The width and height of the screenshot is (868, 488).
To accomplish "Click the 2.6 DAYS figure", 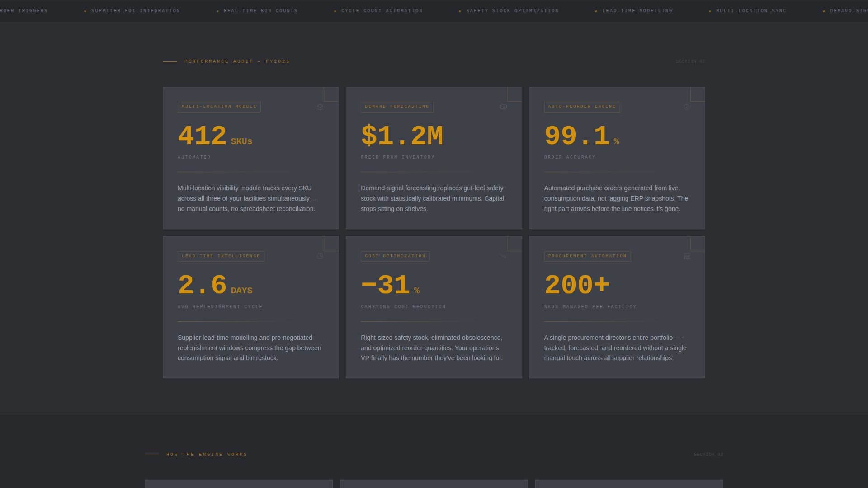I will pyautogui.click(x=215, y=285).
